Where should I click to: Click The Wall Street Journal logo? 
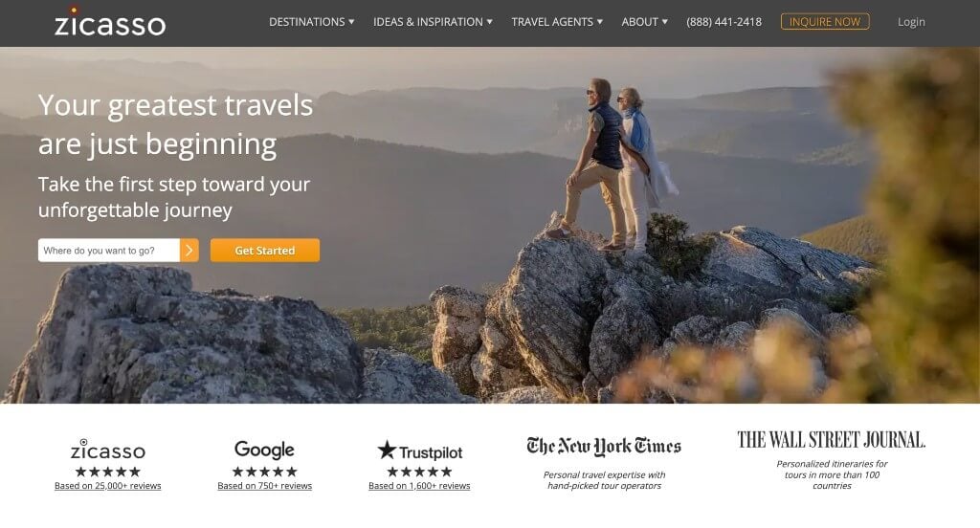832,440
